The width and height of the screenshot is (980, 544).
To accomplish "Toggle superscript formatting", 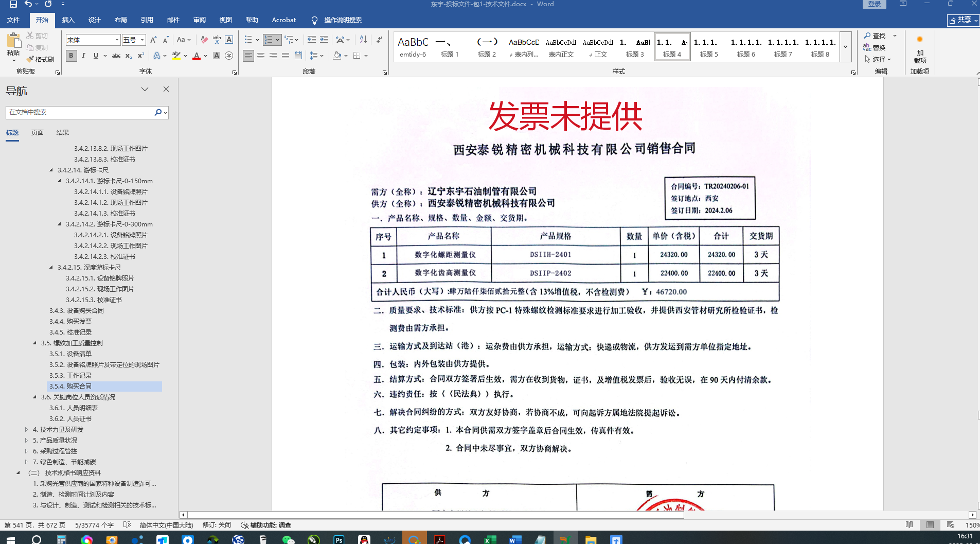I will (141, 56).
